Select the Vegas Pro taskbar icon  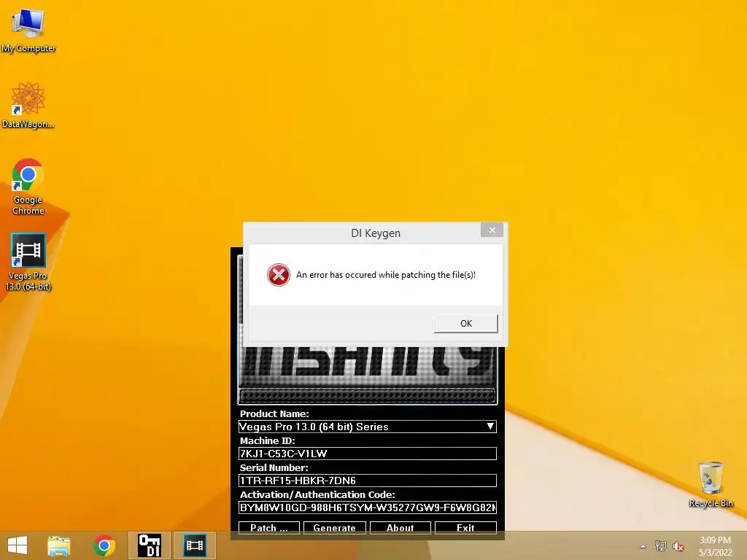point(194,545)
